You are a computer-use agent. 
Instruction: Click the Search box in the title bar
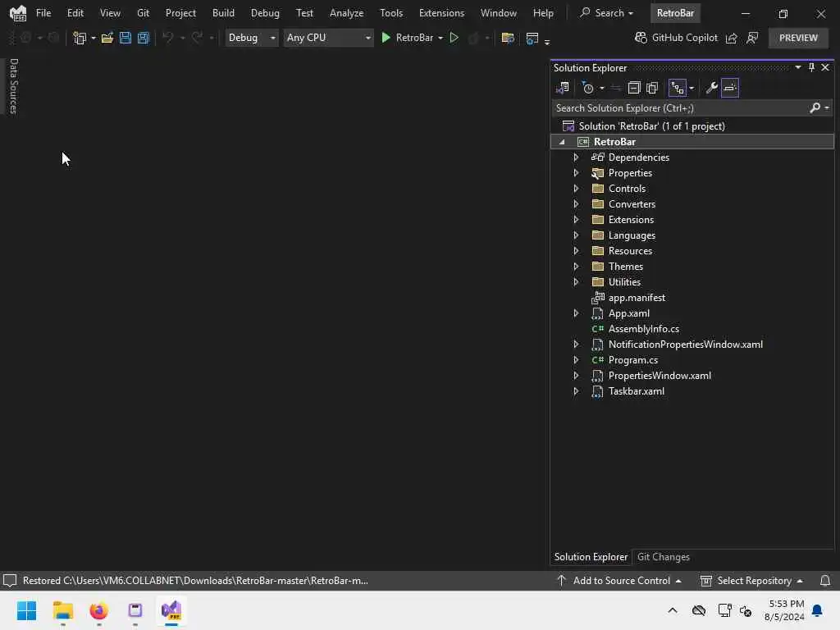click(606, 13)
